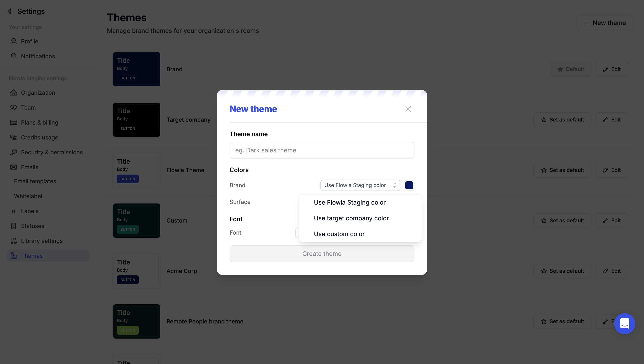Viewport: 644px width, 364px height.
Task: Set Flowla Theme as default
Action: tap(562, 170)
